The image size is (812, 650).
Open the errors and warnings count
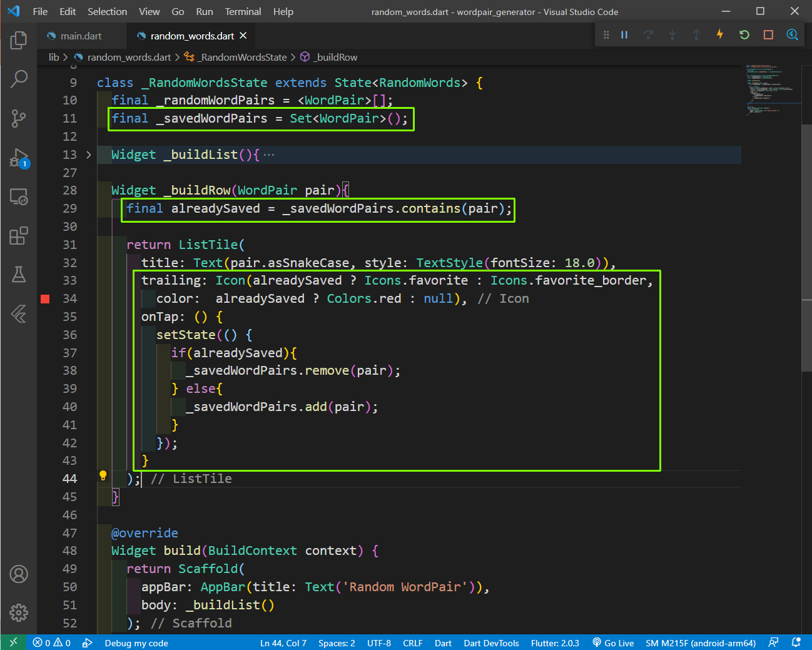coord(52,642)
